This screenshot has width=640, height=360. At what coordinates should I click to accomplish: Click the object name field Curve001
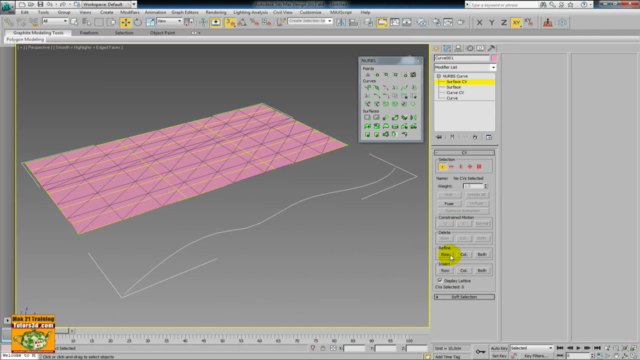coord(462,58)
